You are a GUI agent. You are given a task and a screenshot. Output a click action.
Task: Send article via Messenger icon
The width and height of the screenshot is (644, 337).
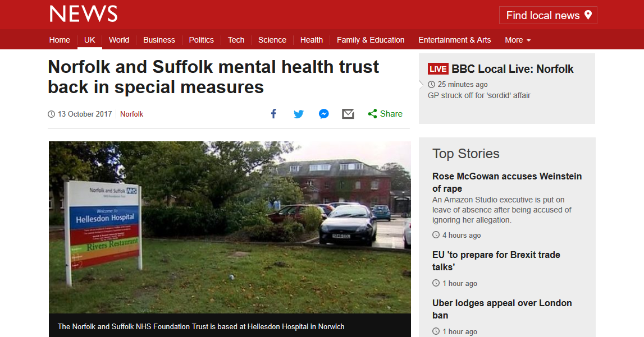(x=323, y=114)
